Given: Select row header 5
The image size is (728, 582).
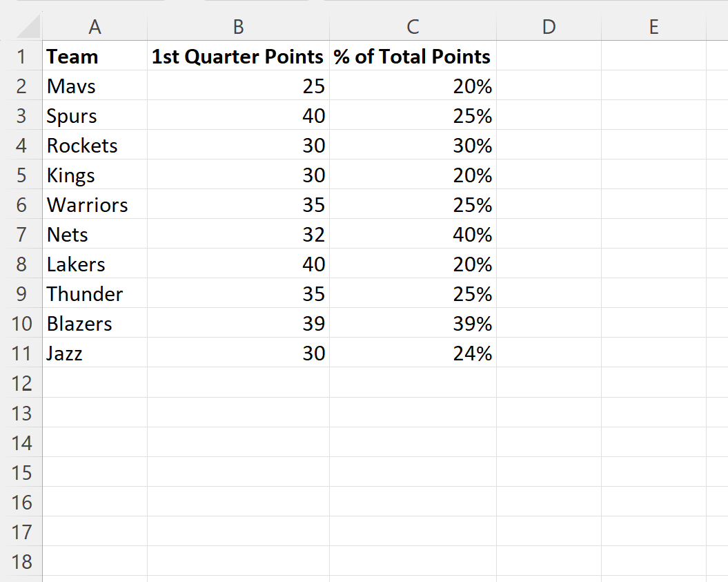Looking at the screenshot, I should coord(22,175).
